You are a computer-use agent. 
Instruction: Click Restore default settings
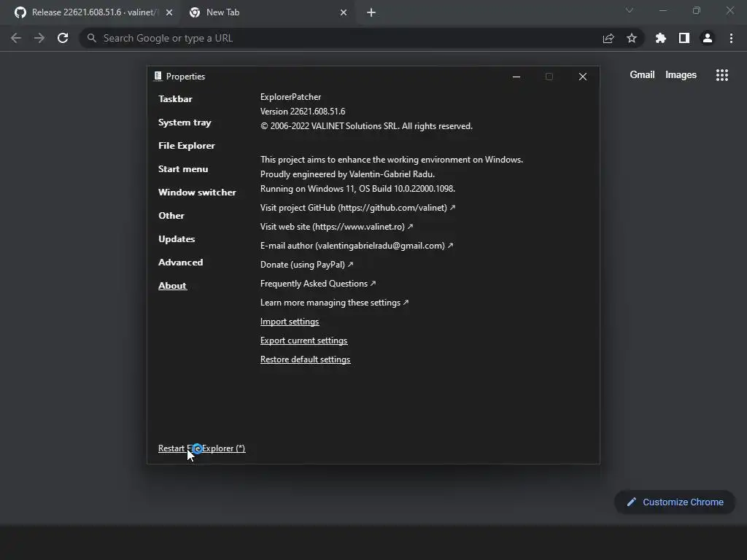305,359
